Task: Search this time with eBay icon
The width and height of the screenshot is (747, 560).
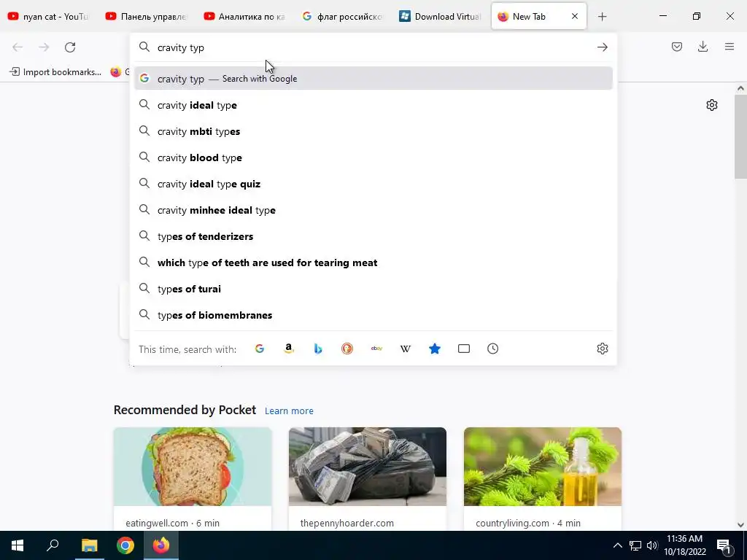Action: coord(376,349)
